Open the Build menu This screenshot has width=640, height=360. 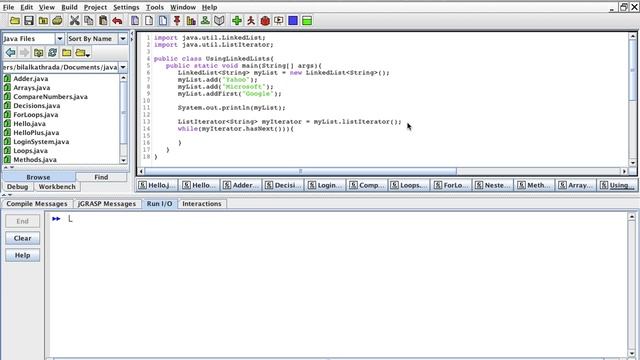(69, 7)
